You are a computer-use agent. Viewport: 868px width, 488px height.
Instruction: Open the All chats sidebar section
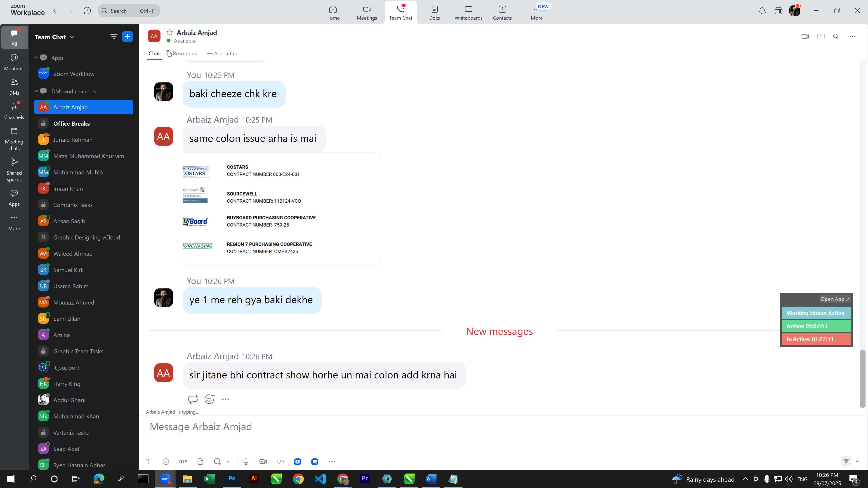(14, 37)
